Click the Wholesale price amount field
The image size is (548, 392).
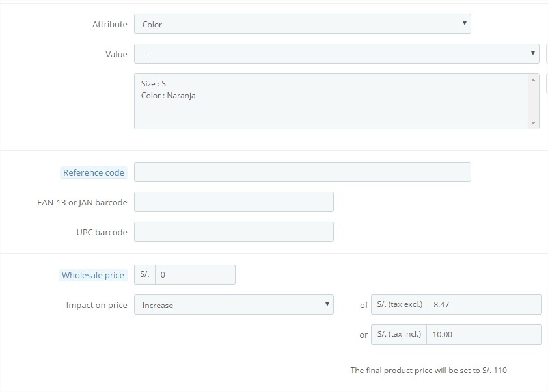[195, 275]
